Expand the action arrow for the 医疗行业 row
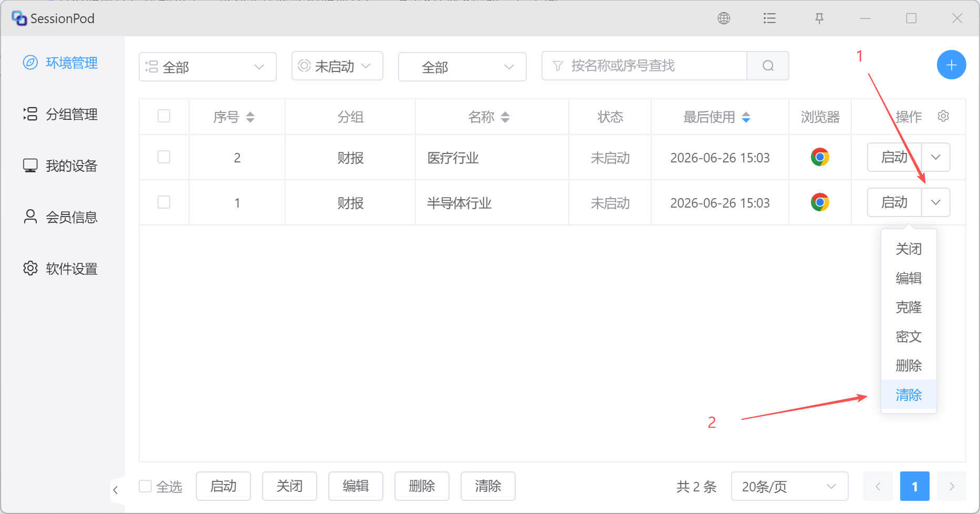980x514 pixels. (x=935, y=157)
